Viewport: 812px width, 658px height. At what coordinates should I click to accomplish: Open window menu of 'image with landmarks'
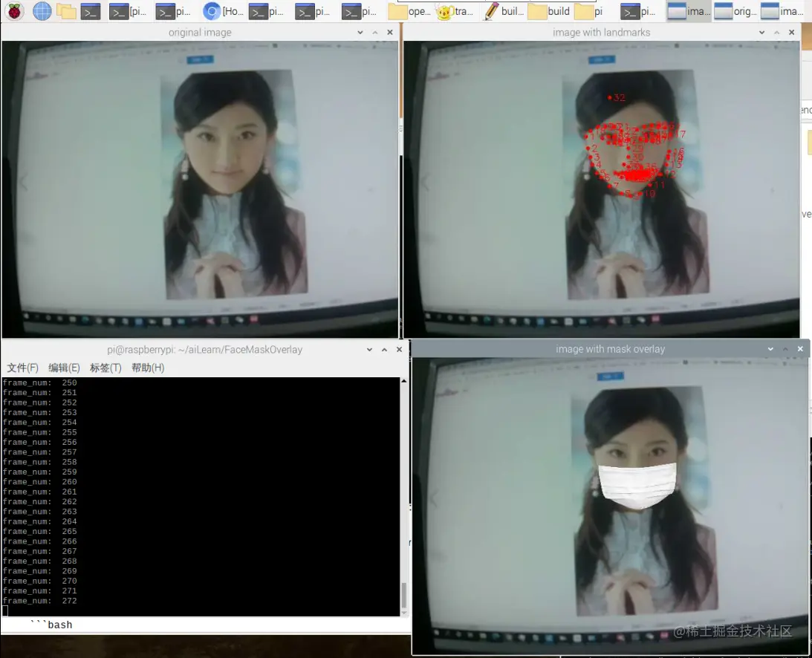click(761, 32)
